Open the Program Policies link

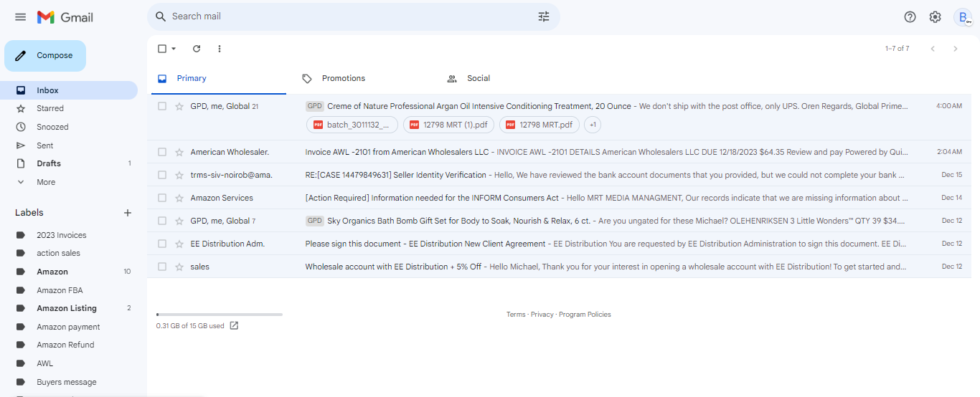585,315
